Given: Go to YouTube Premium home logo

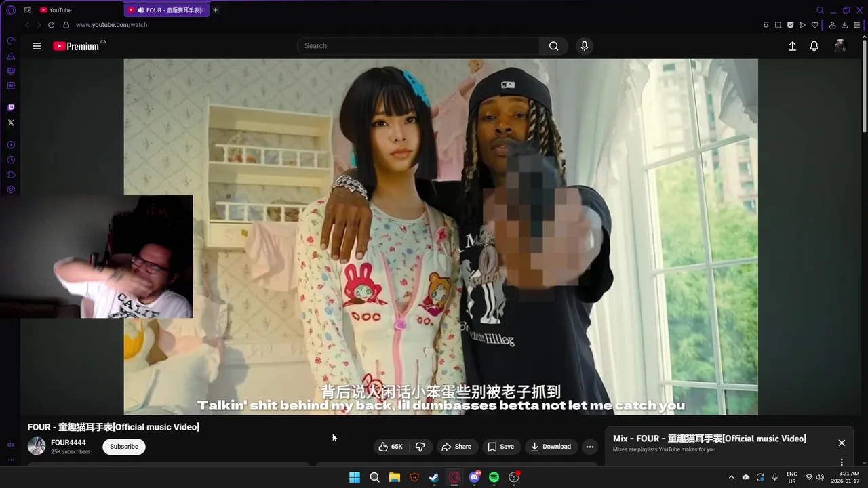Looking at the screenshot, I should pyautogui.click(x=77, y=46).
